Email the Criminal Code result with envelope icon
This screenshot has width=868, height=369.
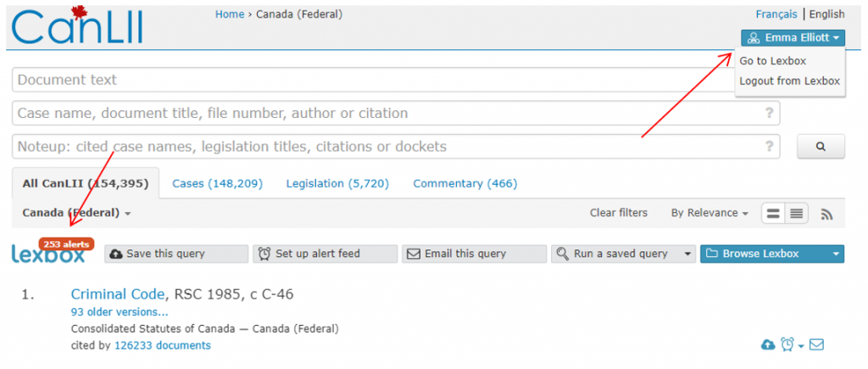coord(816,344)
